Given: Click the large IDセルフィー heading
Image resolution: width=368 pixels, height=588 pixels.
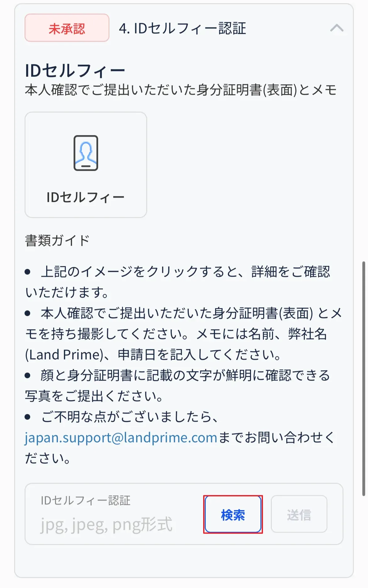Looking at the screenshot, I should [x=75, y=70].
